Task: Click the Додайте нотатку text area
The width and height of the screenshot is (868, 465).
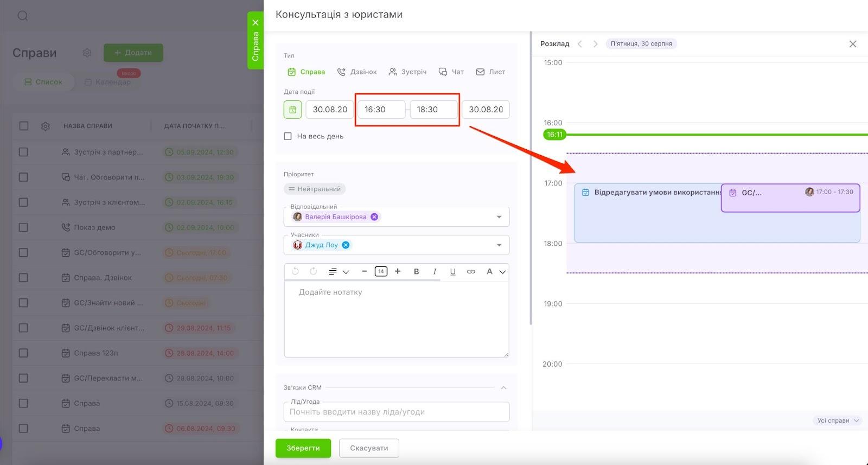Action: (397, 319)
